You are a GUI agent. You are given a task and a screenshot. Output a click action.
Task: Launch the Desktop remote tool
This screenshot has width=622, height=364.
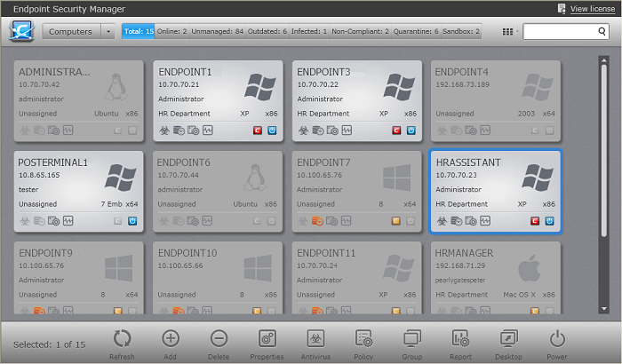(509, 339)
